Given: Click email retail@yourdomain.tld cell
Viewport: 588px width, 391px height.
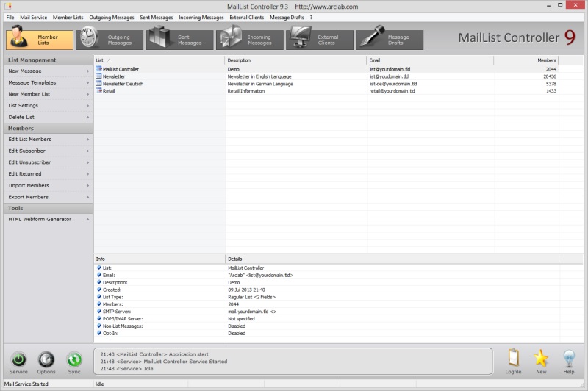Looking at the screenshot, I should 392,90.
